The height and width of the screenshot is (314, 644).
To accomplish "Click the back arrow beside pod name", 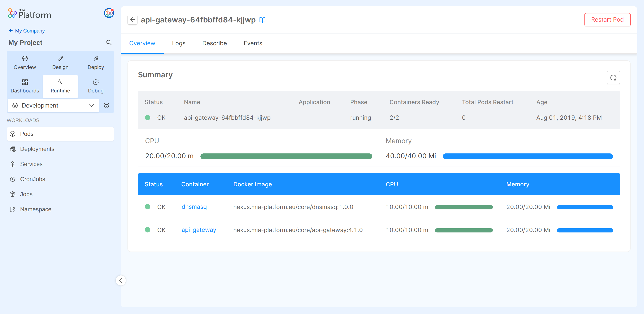I will (132, 19).
